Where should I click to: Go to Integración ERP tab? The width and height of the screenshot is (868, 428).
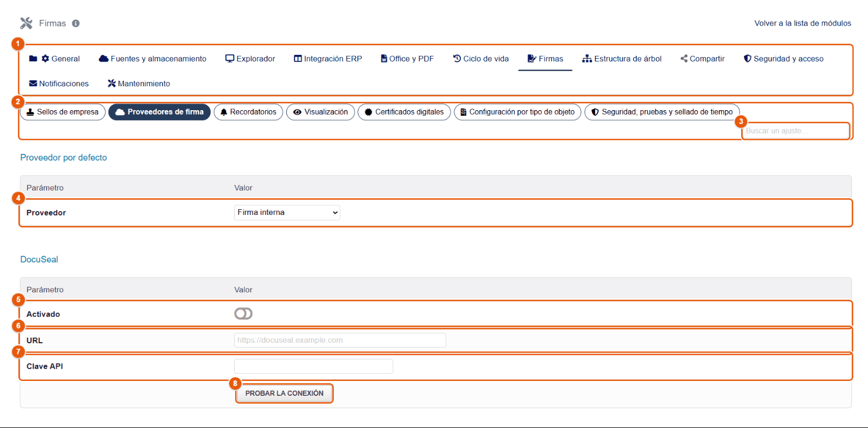pyautogui.click(x=328, y=59)
